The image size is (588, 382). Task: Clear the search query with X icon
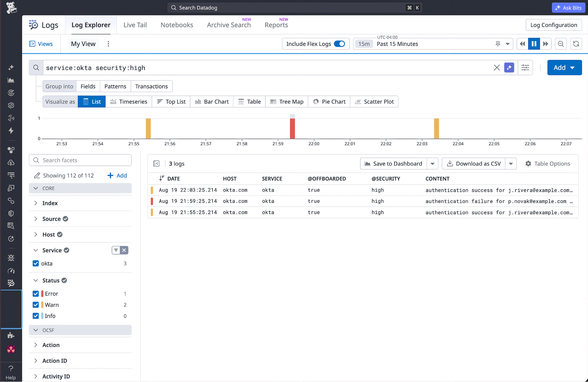(497, 68)
